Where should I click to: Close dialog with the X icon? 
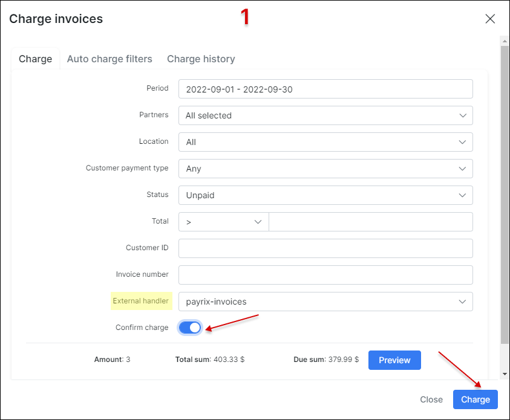coord(490,19)
